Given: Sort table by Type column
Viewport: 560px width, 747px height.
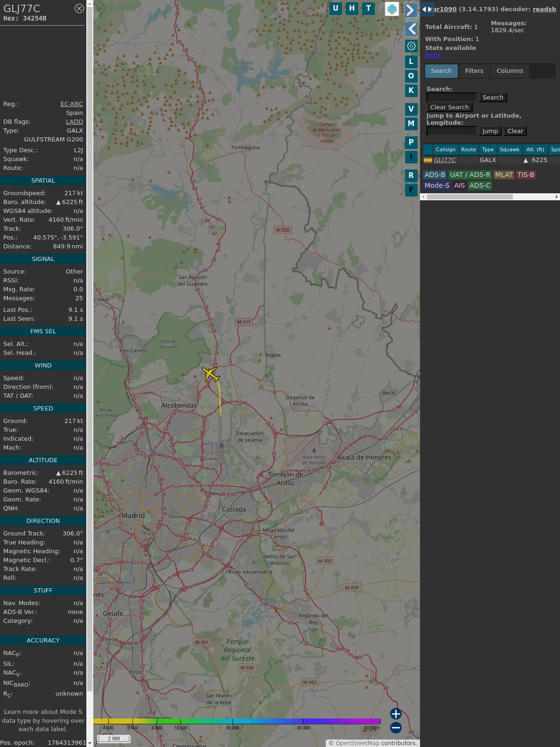Looking at the screenshot, I should pos(488,149).
